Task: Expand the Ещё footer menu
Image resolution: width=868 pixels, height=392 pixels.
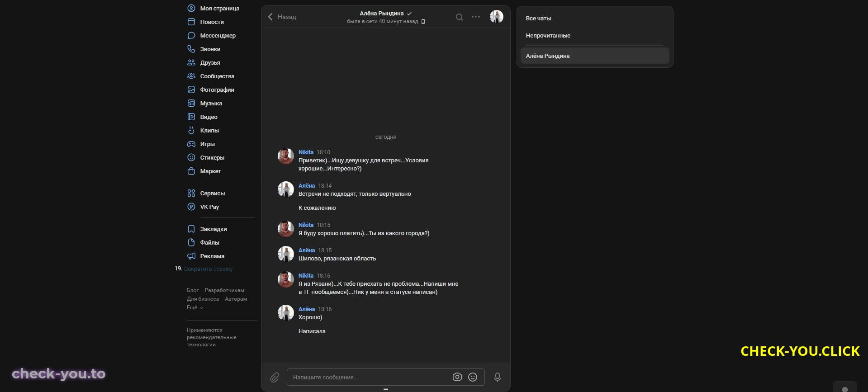Action: [x=195, y=307]
